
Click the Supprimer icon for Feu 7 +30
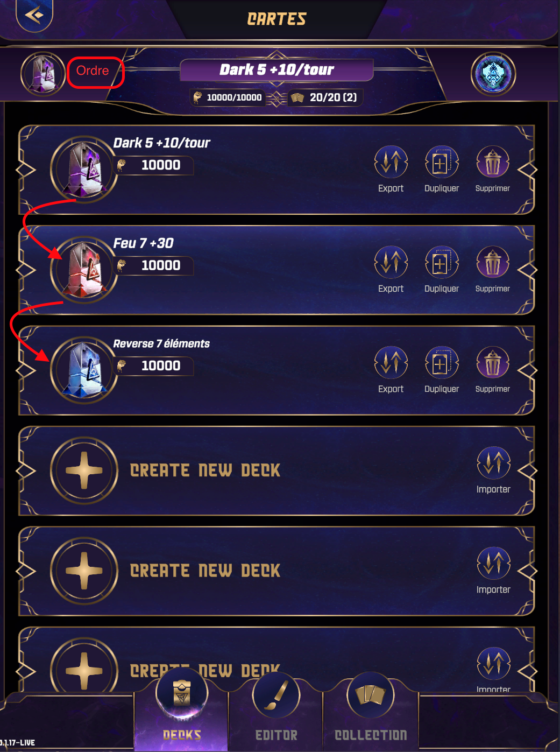point(493,262)
